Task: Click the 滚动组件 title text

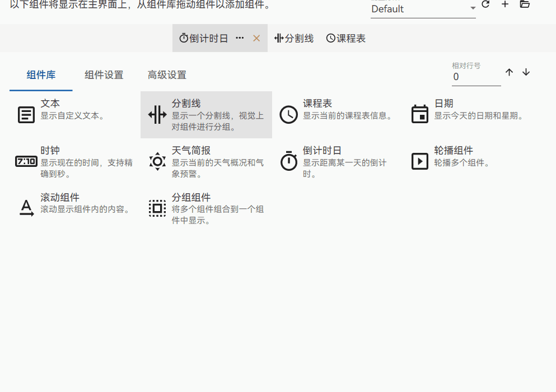Action: click(60, 197)
